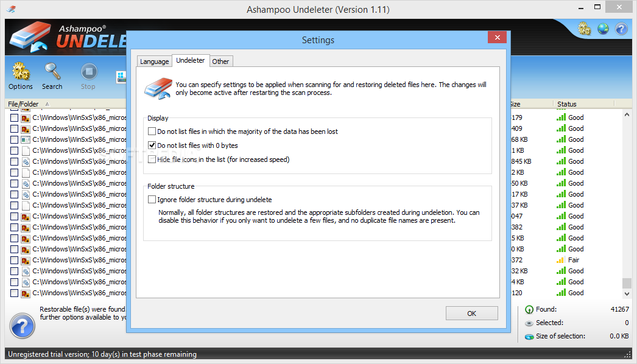The height and width of the screenshot is (364, 637).
Task: Click the small help icon in header
Action: click(x=621, y=29)
